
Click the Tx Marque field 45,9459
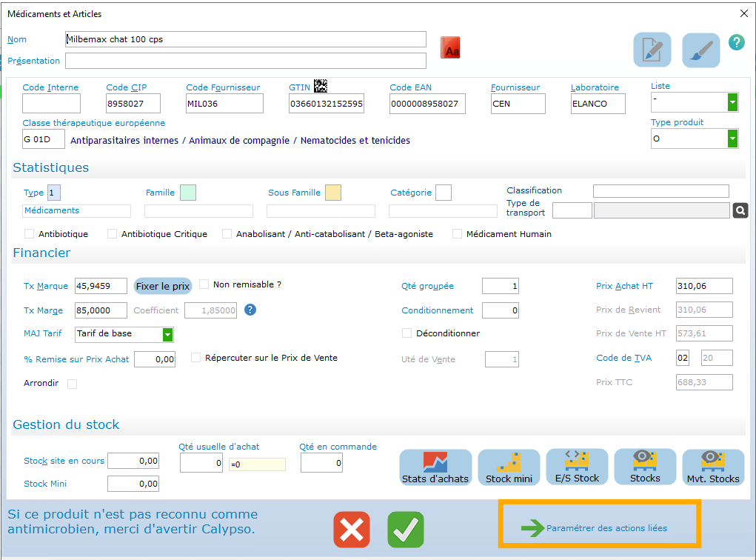click(101, 286)
